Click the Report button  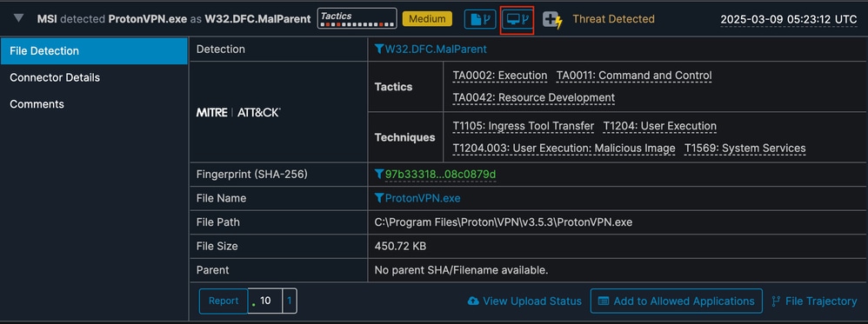tap(224, 301)
